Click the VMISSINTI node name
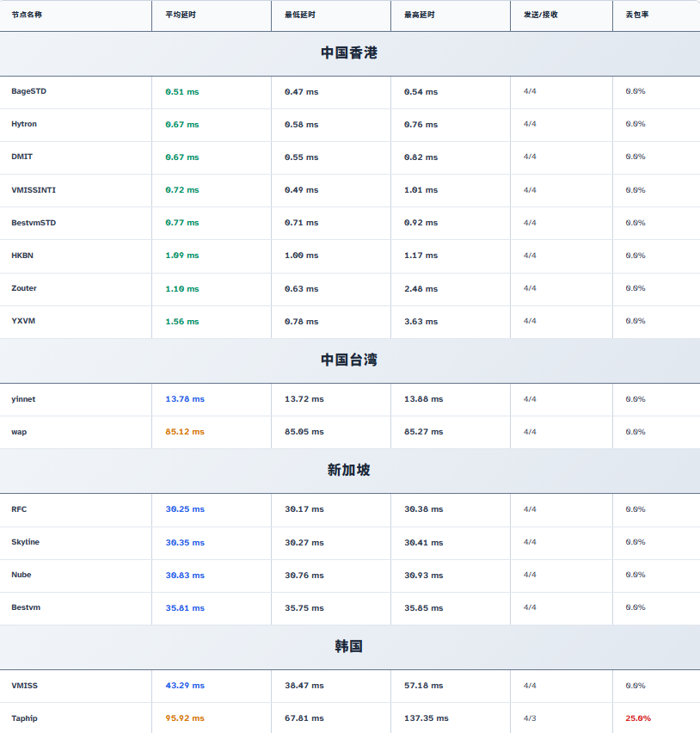The image size is (700, 733). (x=34, y=190)
